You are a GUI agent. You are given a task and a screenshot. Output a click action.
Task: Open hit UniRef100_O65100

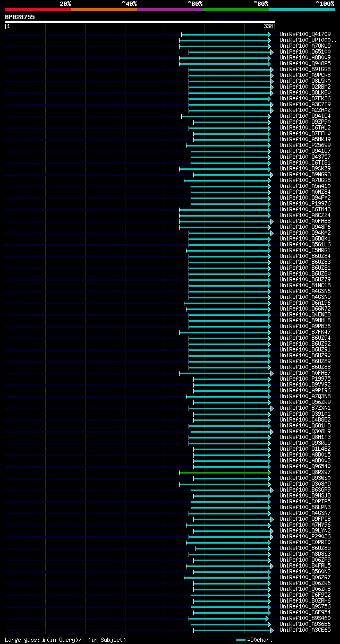(x=305, y=52)
